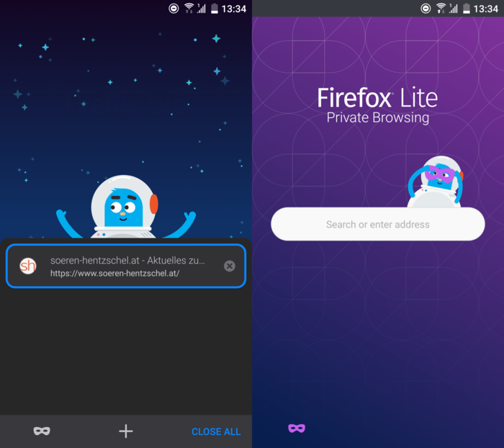Tap the gray private mask icon in tab tray
The image size is (504, 448).
pos(42,431)
